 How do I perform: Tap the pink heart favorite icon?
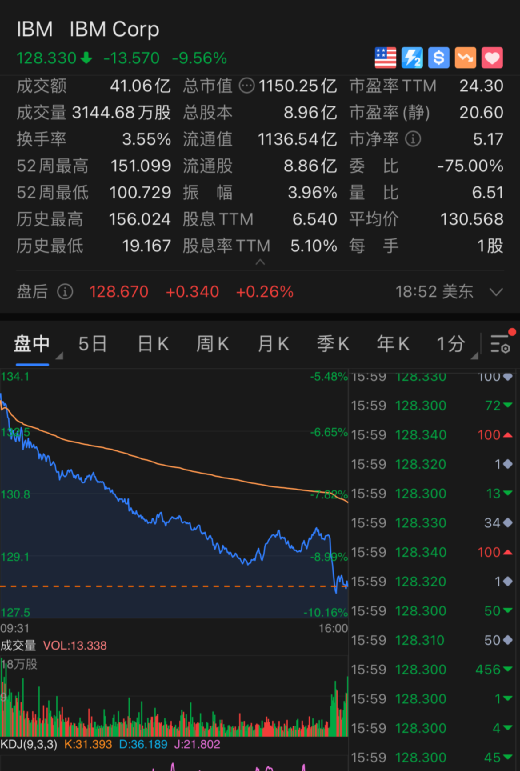(492, 58)
